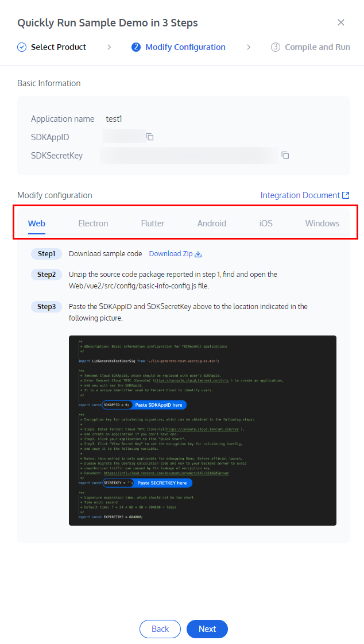Go to the Select Product step
Viewport: 364px width, 644px height.
59,47
